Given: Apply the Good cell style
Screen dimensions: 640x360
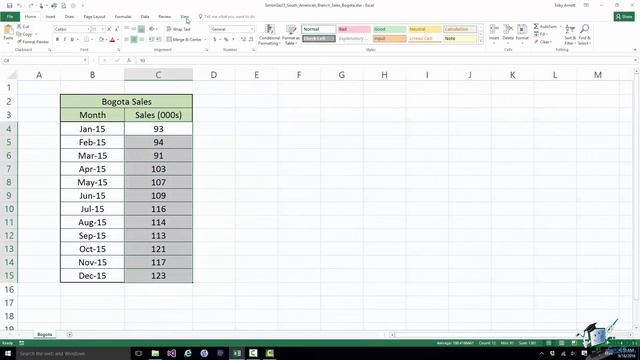Looking at the screenshot, I should (389, 29).
